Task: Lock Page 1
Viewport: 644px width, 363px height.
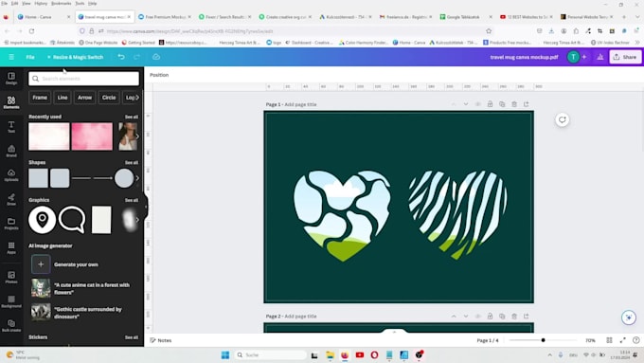Action: click(490, 104)
